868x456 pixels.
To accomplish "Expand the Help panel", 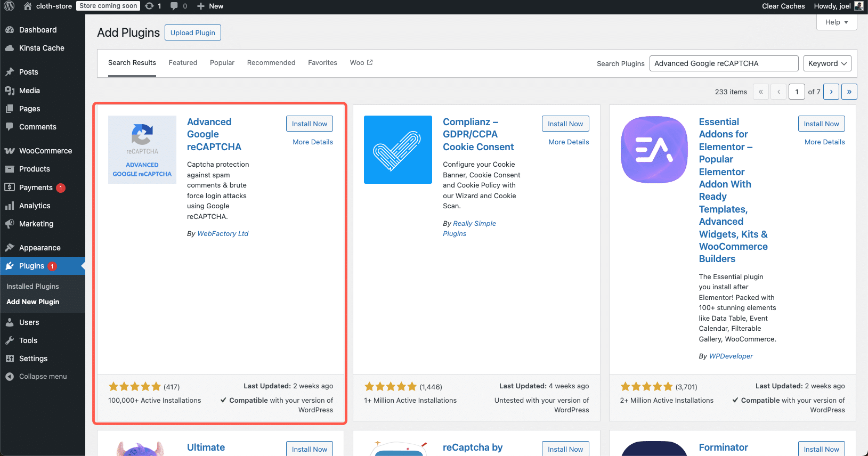I will point(836,22).
